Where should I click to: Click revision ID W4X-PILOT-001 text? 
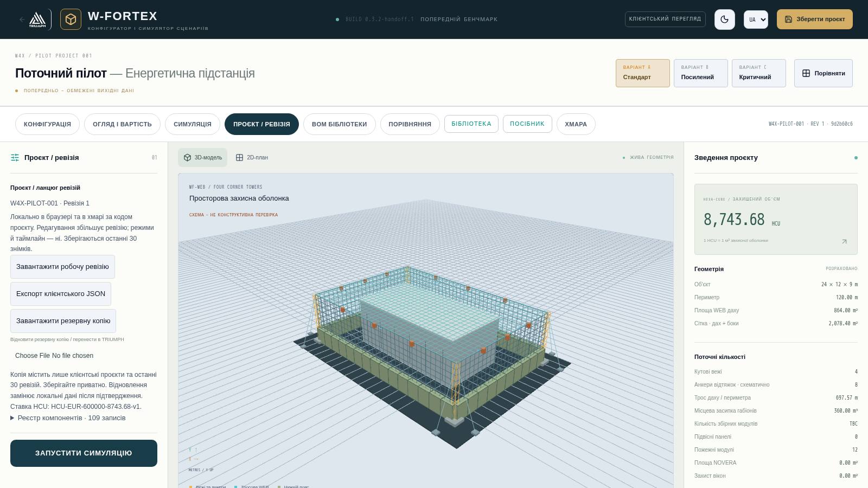coord(810,124)
